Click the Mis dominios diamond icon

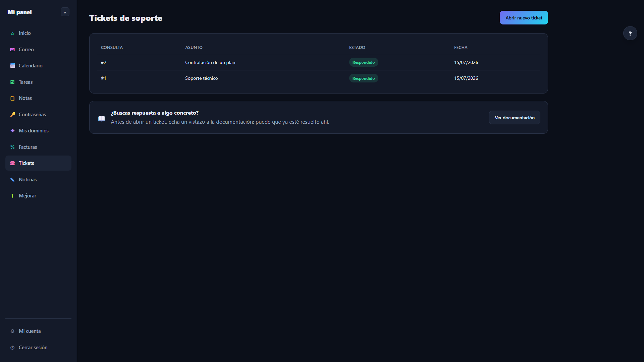12,131
